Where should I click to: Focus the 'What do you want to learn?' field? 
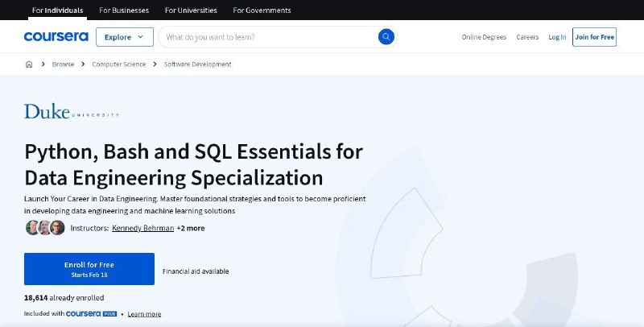click(269, 37)
